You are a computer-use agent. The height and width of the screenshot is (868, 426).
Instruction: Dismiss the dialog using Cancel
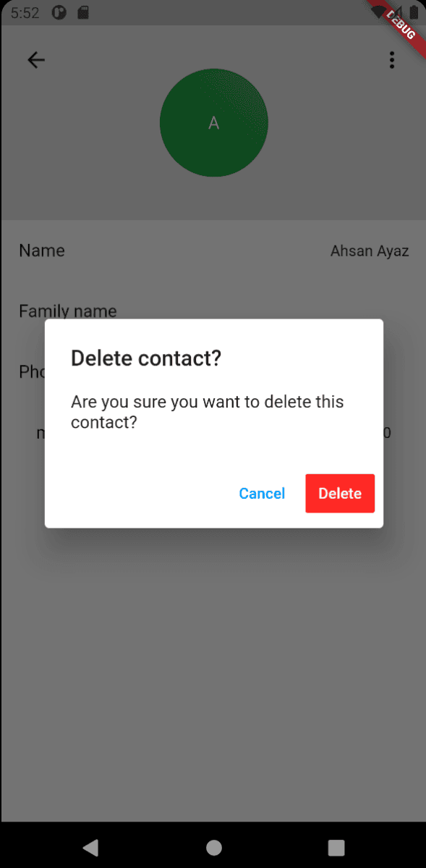262,493
